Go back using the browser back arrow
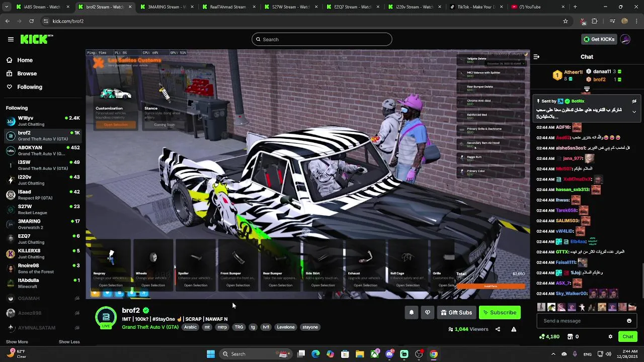The height and width of the screenshot is (362, 644). 8,21
